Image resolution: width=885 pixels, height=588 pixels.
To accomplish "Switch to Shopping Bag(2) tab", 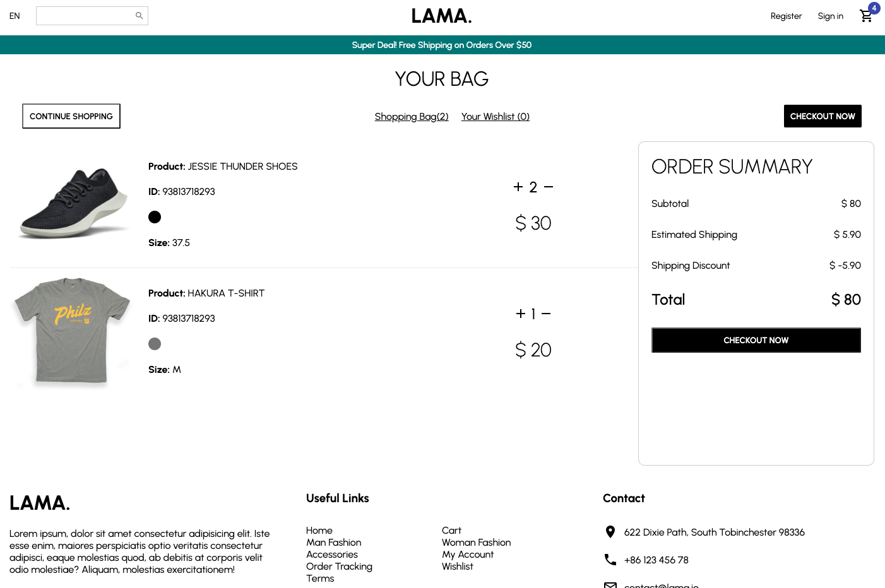I will [x=412, y=117].
